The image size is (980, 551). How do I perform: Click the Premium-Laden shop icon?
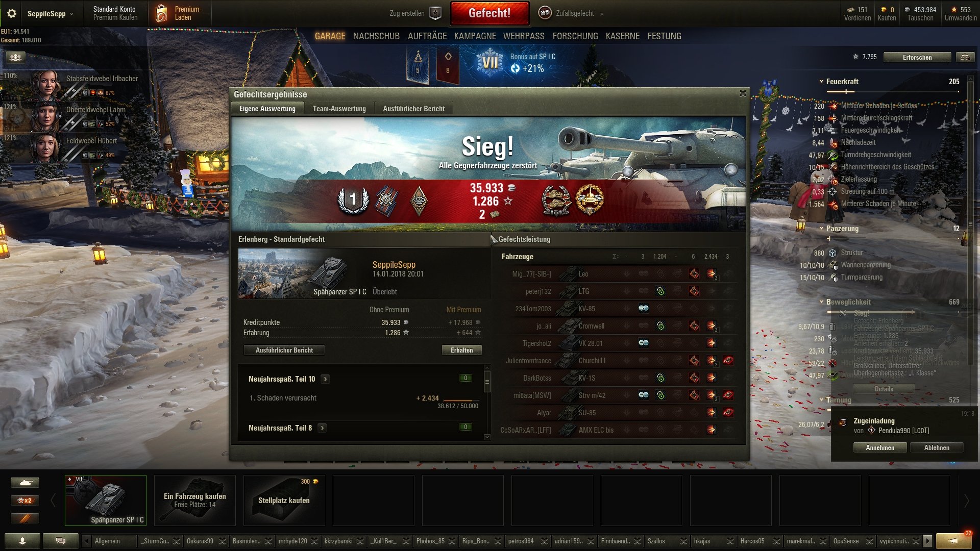tap(161, 13)
